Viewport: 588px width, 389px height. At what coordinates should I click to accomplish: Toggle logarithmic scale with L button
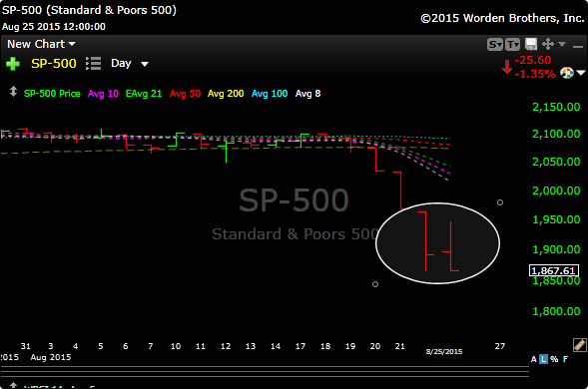[x=543, y=359]
